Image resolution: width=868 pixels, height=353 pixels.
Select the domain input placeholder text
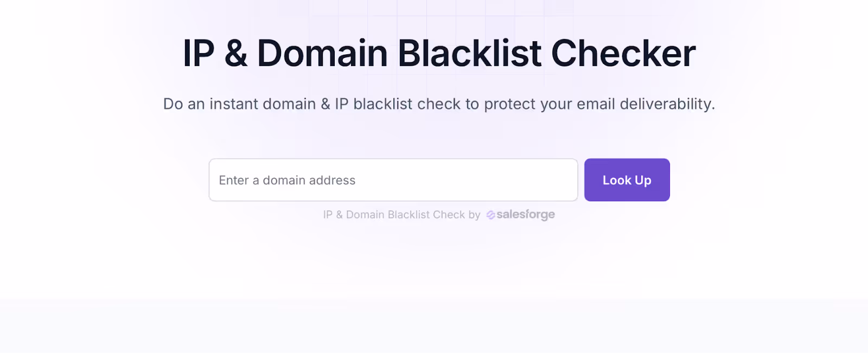[x=286, y=179]
